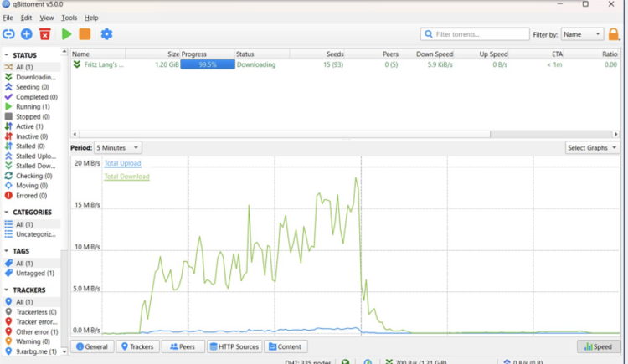Image resolution: width=628 pixels, height=364 pixels.
Task: Select Trackerless (0) tracker filter
Action: [x=32, y=312]
